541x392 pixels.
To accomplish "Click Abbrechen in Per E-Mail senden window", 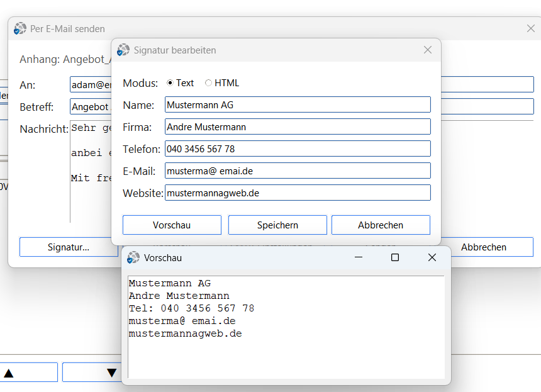I will point(483,247).
